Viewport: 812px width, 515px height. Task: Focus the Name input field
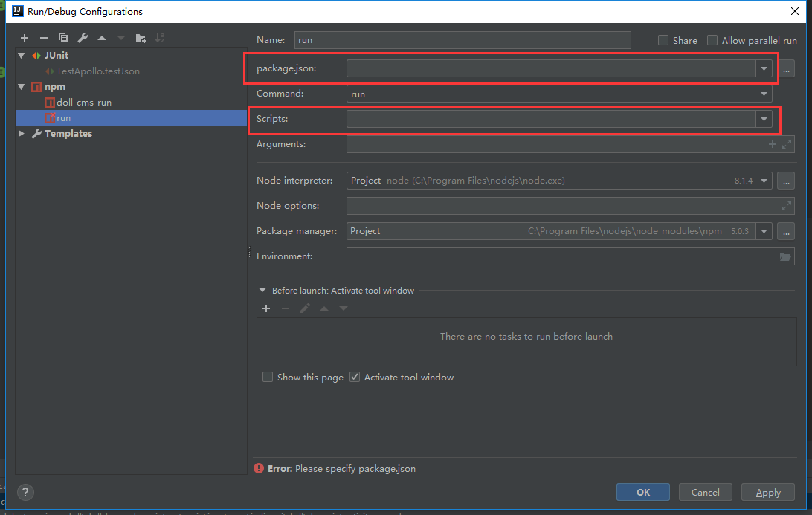pyautogui.click(x=463, y=40)
